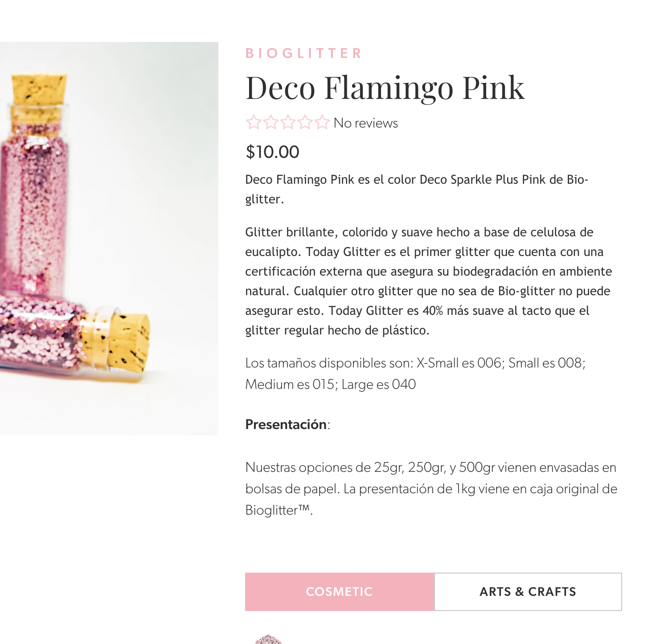This screenshot has width=656, height=644.
Task: Click the first rating star
Action: (x=253, y=122)
